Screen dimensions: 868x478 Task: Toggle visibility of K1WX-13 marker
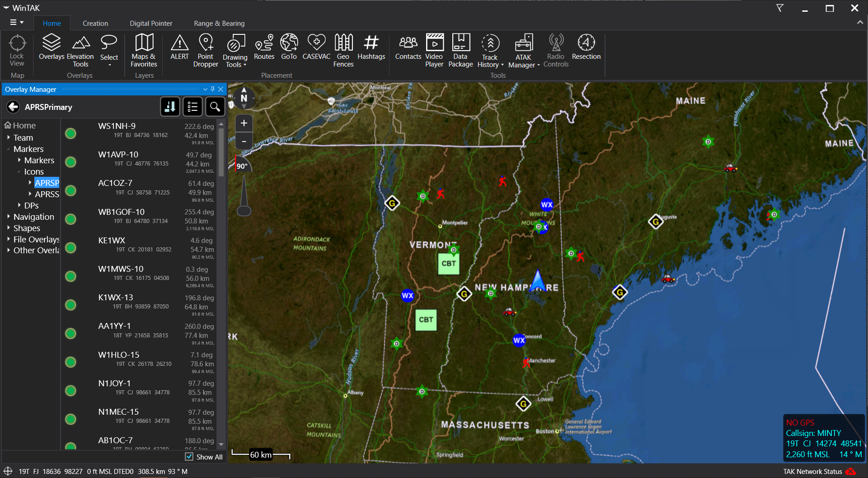pyautogui.click(x=70, y=305)
